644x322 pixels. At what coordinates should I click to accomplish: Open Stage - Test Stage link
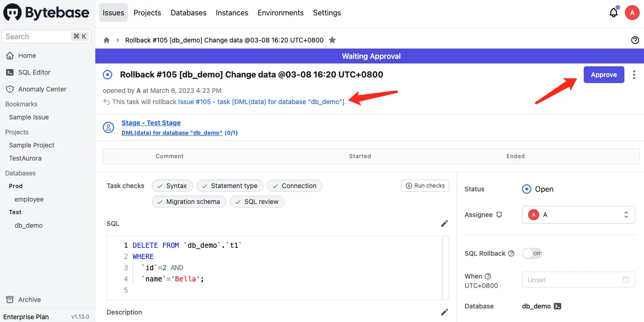pyautogui.click(x=151, y=123)
